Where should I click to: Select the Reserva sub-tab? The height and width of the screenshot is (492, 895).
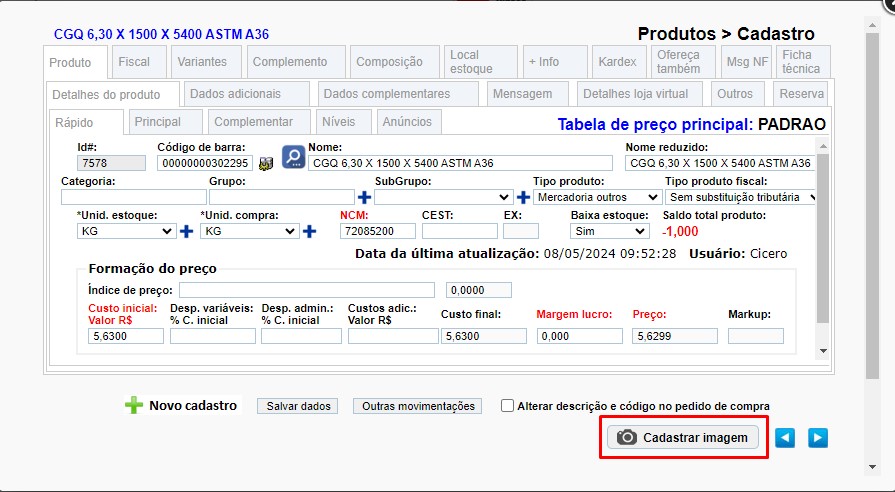click(802, 94)
